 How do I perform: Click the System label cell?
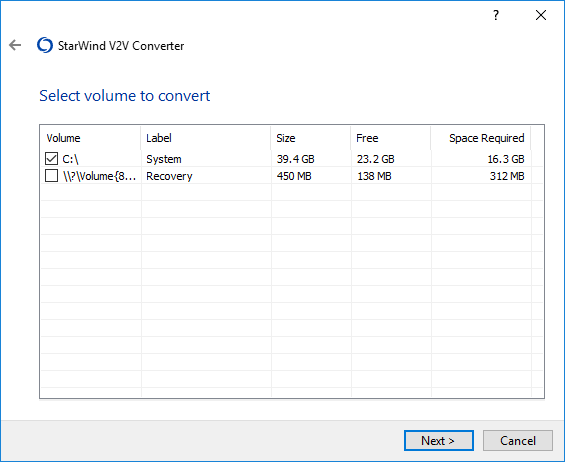pos(164,159)
